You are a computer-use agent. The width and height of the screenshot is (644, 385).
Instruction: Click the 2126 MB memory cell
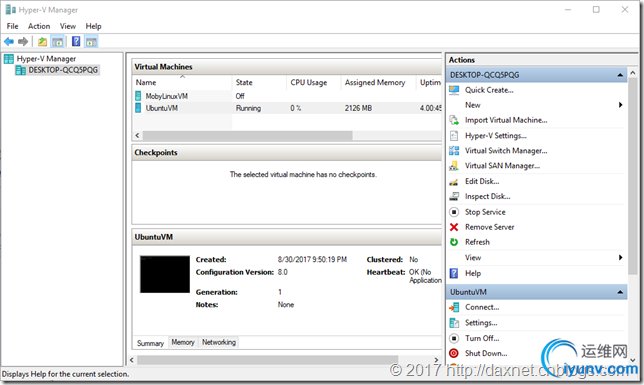click(358, 108)
